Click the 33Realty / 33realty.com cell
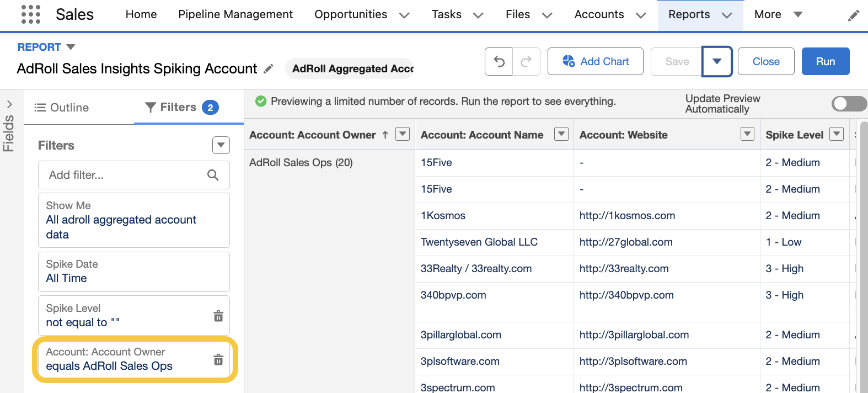 pos(494,269)
